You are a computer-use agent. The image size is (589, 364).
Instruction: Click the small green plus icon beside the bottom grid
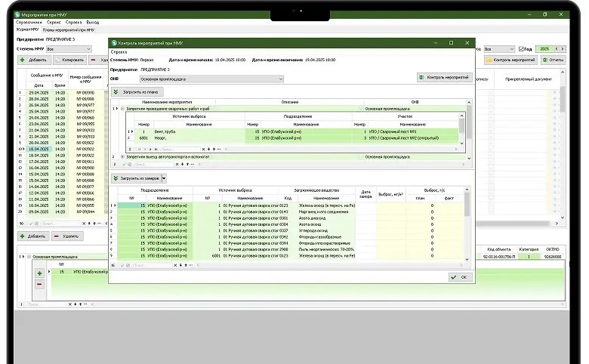tap(39, 273)
